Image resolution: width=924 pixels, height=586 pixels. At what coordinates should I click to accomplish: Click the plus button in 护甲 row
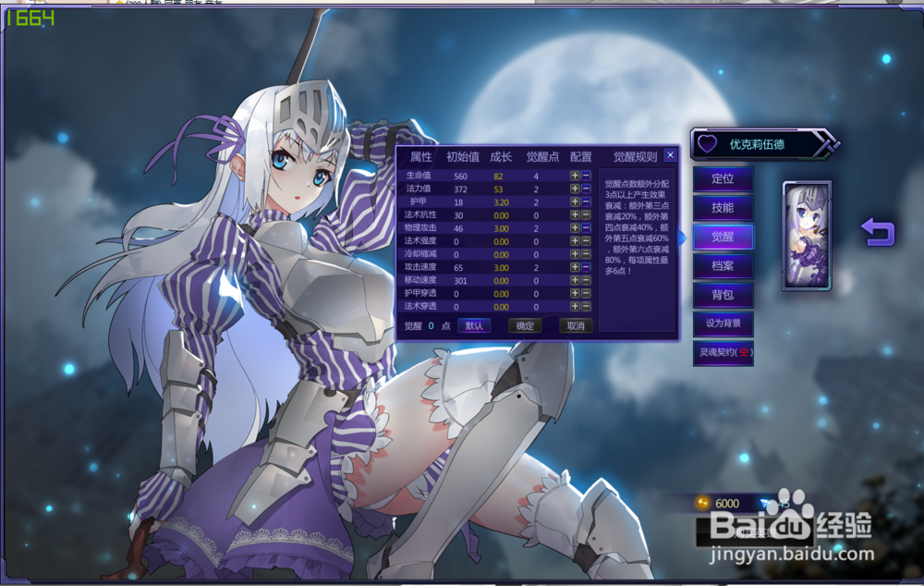tap(575, 201)
